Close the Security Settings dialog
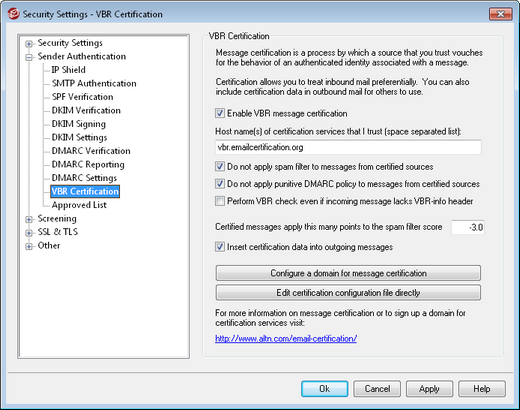The image size is (520, 410). point(500,14)
